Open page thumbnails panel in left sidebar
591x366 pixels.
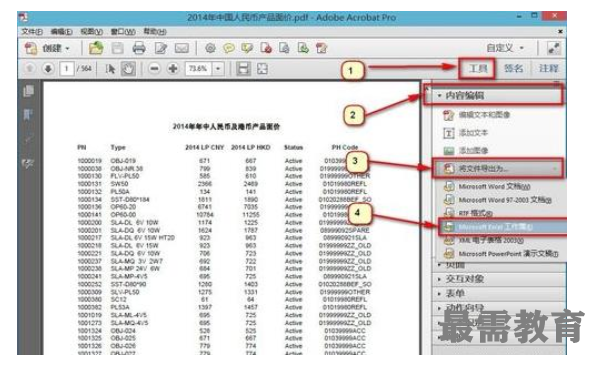tap(28, 91)
